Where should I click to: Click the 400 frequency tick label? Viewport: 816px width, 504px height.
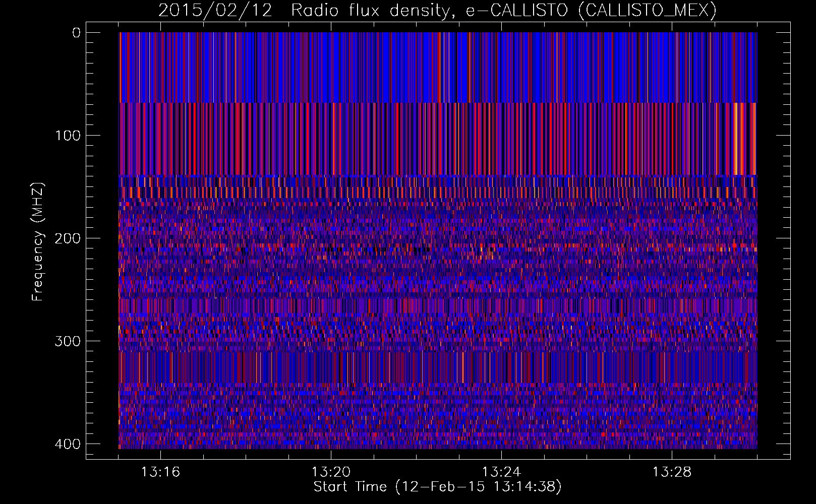[67, 444]
